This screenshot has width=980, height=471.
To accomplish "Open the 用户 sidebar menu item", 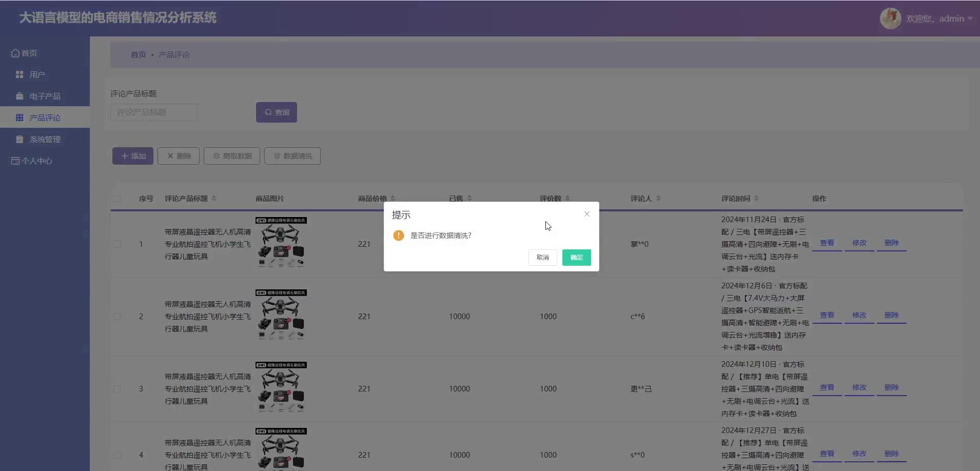I will [45, 74].
